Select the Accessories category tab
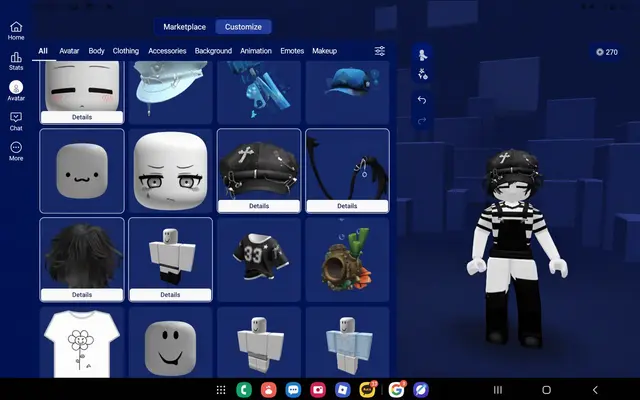 tap(167, 51)
